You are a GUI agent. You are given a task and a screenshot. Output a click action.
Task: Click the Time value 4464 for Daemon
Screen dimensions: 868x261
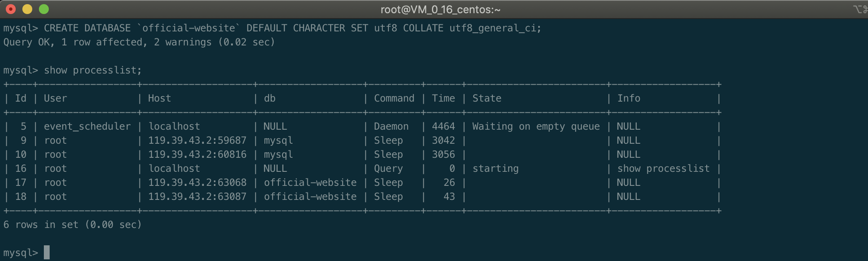coord(443,126)
